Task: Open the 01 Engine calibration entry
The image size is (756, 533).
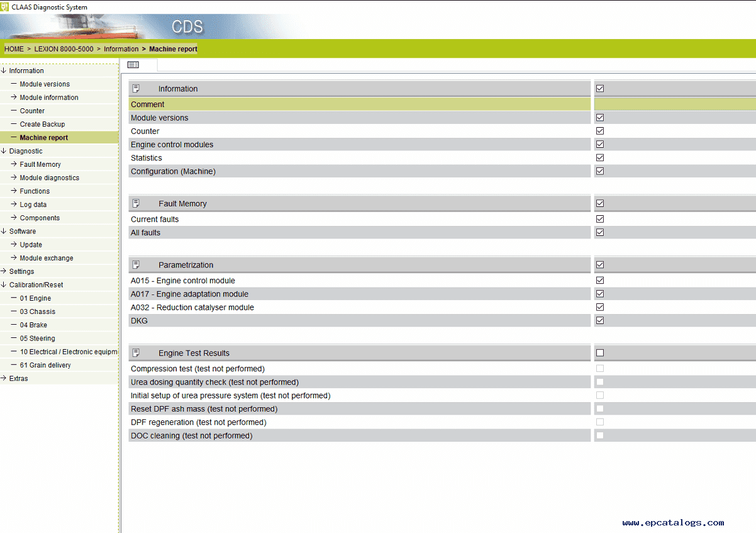Action: tap(35, 298)
